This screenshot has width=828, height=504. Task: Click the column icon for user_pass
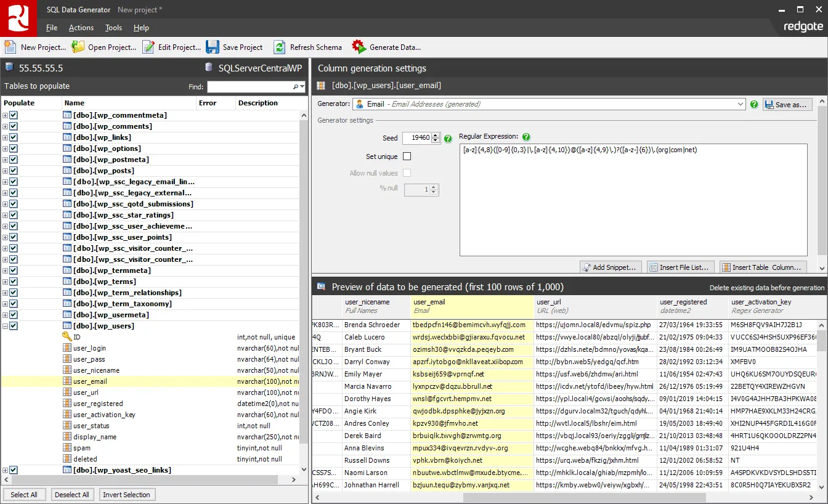tap(67, 359)
